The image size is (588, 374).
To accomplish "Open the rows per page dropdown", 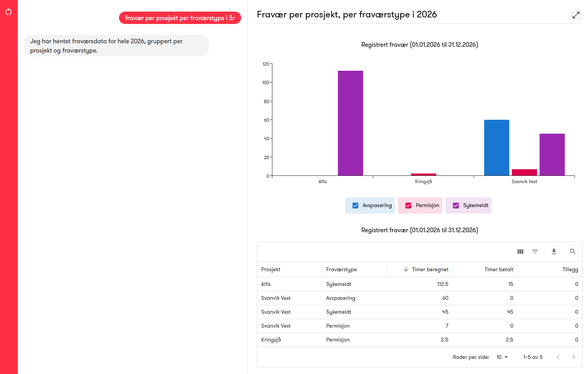I will (502, 357).
